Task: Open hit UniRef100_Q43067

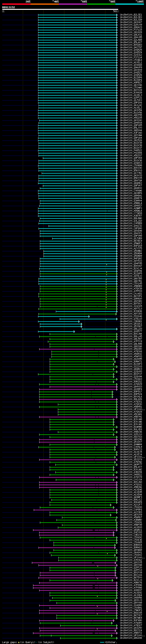Action: point(131,22)
